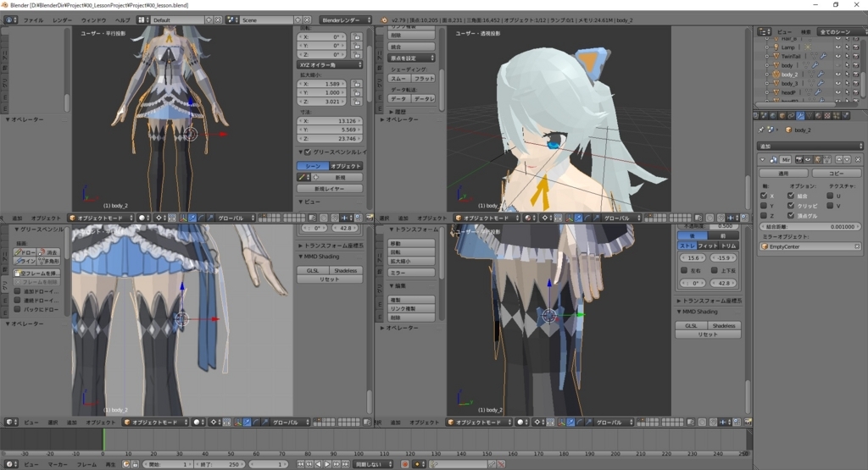Open the レンダー menu in the info header

62,20
